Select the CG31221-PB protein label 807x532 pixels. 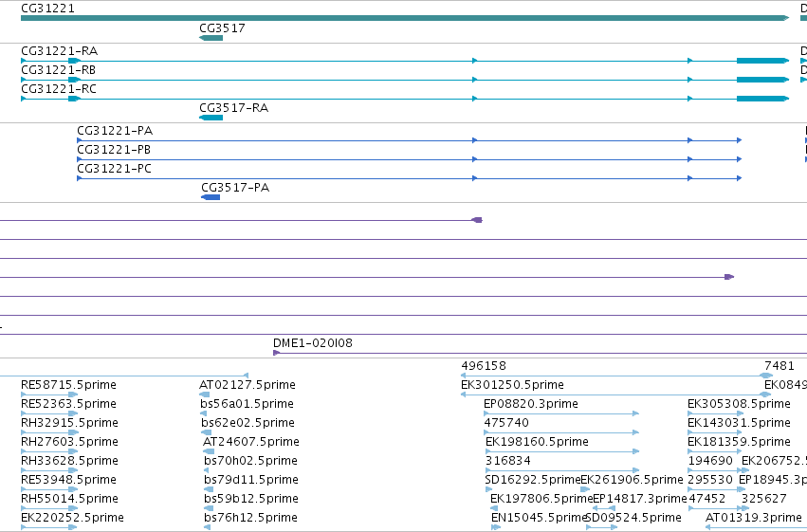point(114,150)
